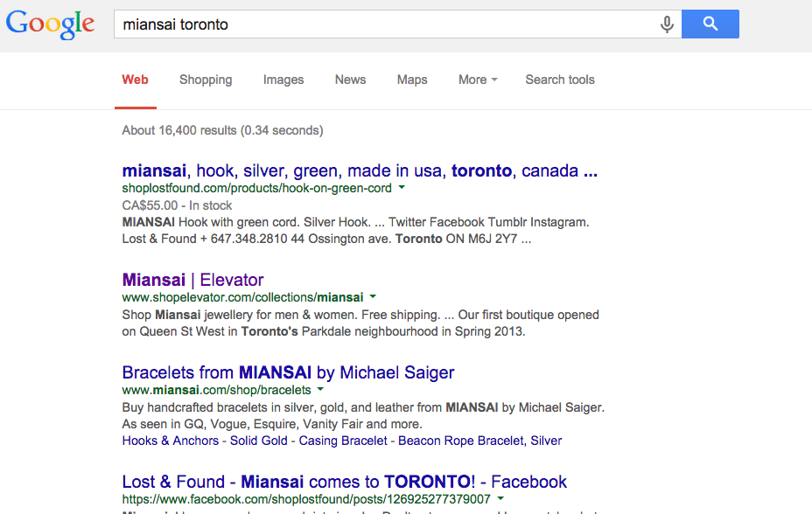Screen dimensions: 812x514
Task: Open dropdown arrow beside facebook.com/shoplostfound URL
Action: pos(500,498)
